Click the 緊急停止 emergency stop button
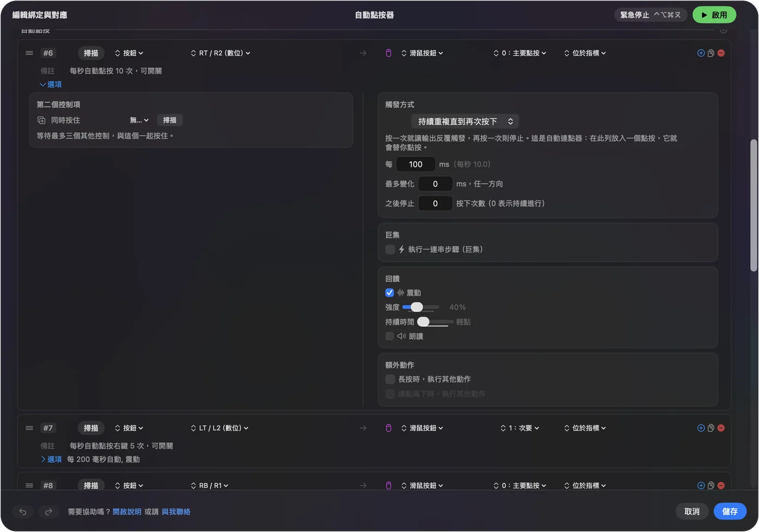The height and width of the screenshot is (532, 759). pyautogui.click(x=651, y=15)
